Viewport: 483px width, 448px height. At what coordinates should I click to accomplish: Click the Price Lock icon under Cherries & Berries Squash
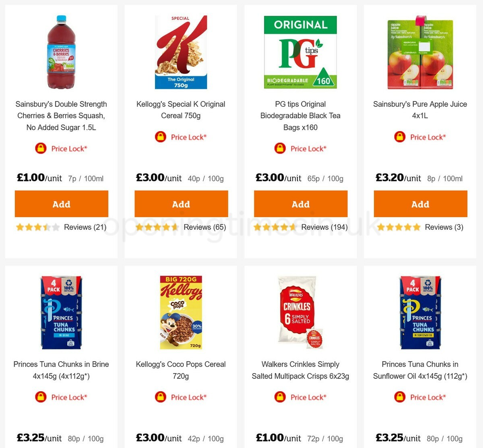pos(40,148)
